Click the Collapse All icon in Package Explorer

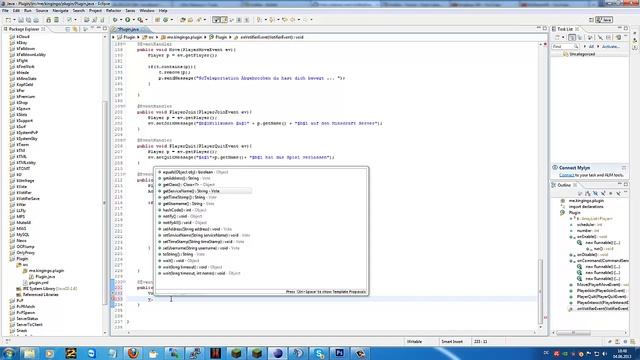(67, 29)
